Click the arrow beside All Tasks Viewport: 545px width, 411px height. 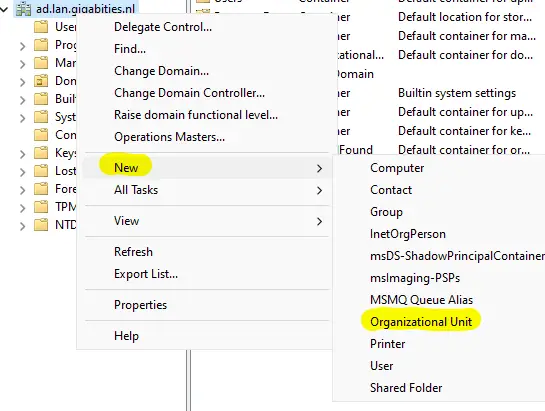319,191
